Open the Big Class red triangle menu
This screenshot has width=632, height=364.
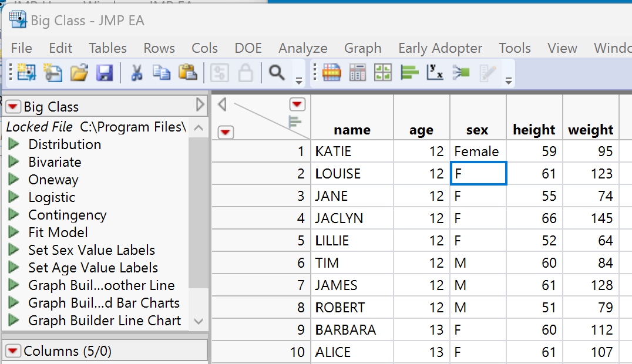13,107
